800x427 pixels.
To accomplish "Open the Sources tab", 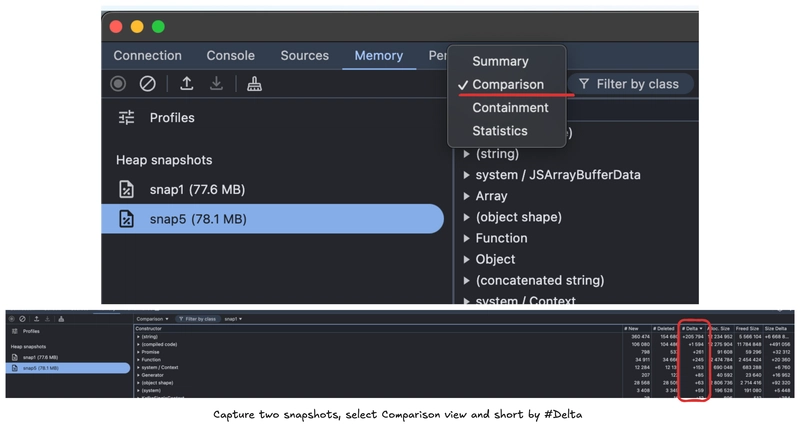I will coord(304,56).
